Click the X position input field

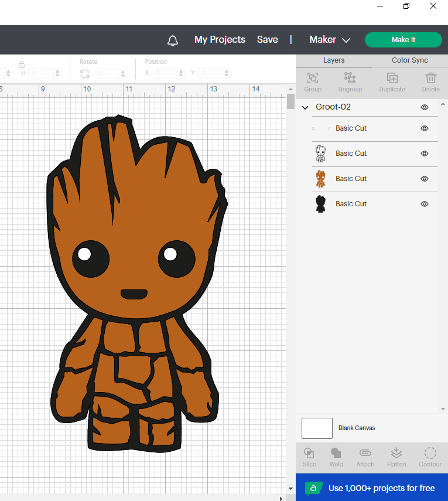pyautogui.click(x=165, y=73)
